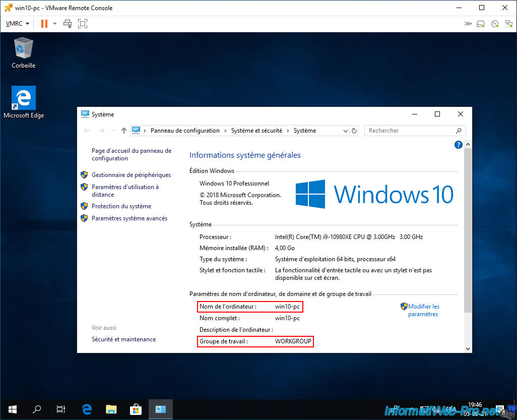517x420 pixels.
Task: Expand the power options dropdown arrow
Action: coord(55,24)
